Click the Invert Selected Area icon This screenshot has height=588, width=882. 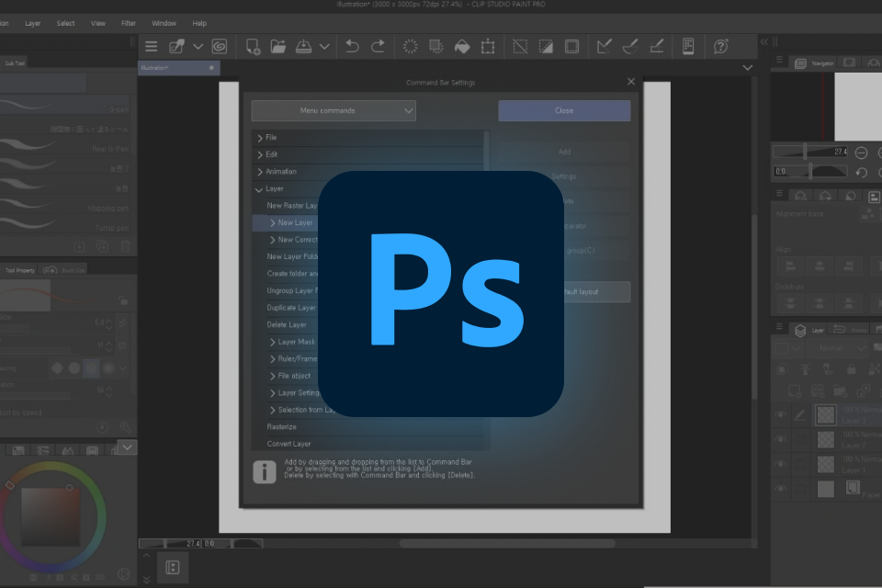coord(546,47)
